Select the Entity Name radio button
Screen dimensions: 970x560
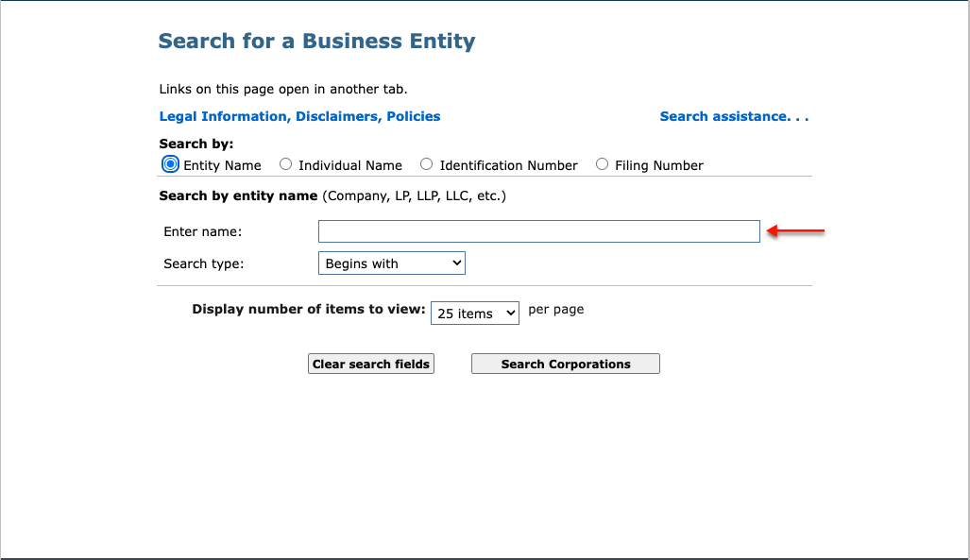(x=170, y=164)
